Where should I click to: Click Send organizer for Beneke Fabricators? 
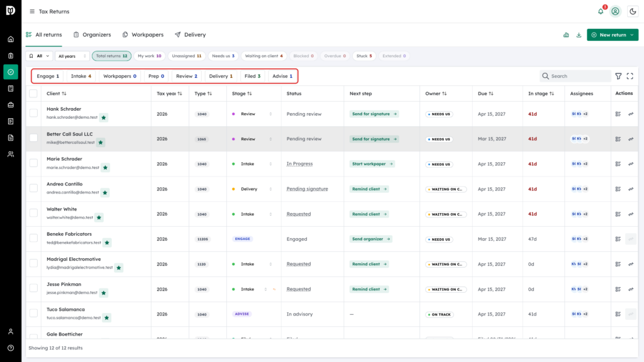click(x=371, y=239)
